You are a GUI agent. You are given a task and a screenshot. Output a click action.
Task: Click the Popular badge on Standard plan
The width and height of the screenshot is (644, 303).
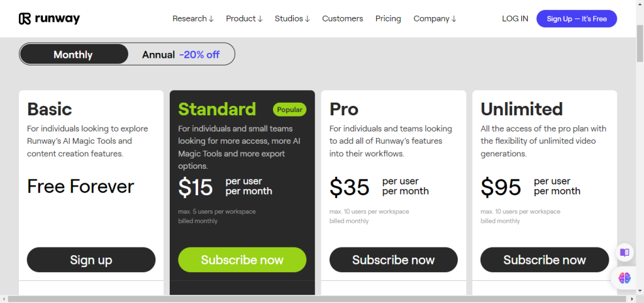pyautogui.click(x=289, y=110)
